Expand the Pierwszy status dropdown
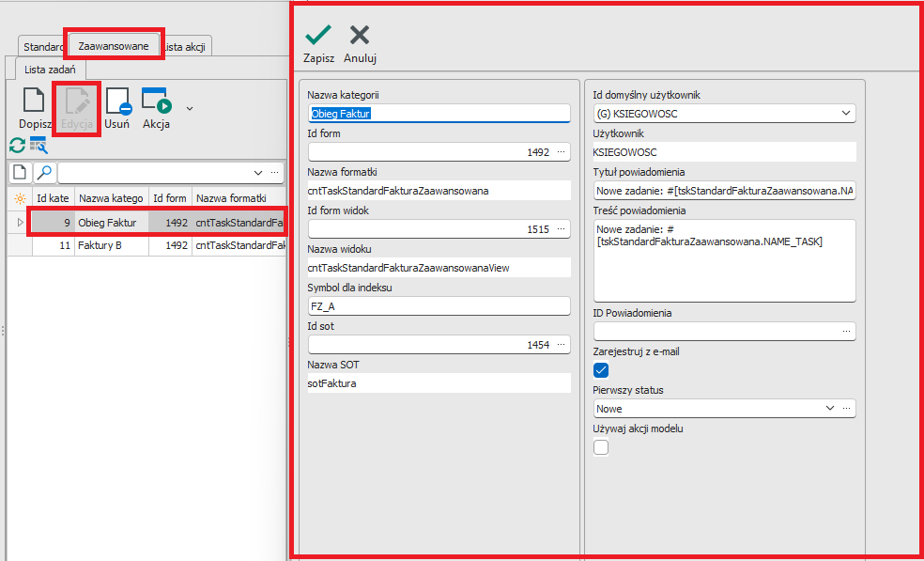 pyautogui.click(x=829, y=409)
